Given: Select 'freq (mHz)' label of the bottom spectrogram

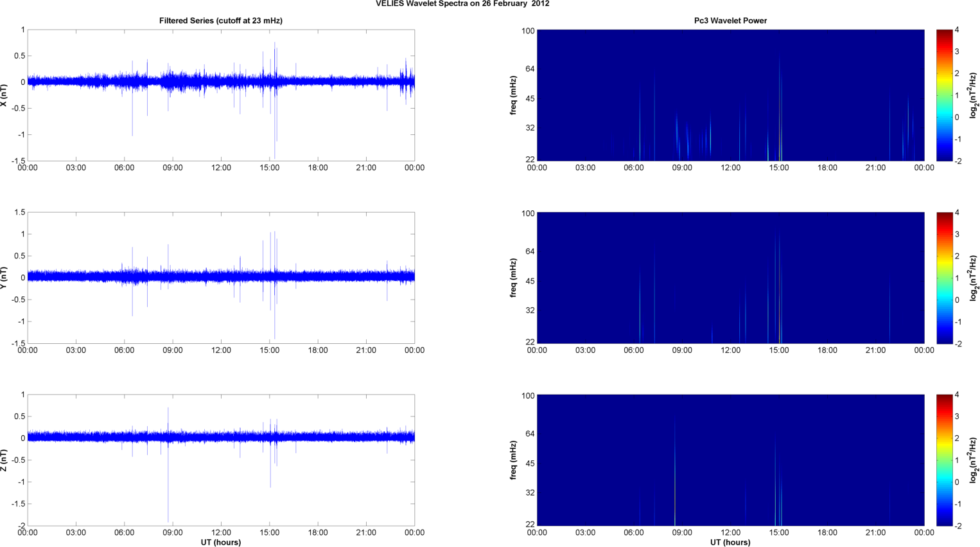Looking at the screenshot, I should [514, 460].
